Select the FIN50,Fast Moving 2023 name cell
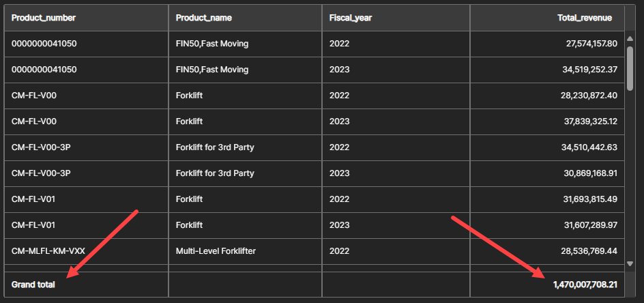The height and width of the screenshot is (303, 644). pos(245,70)
